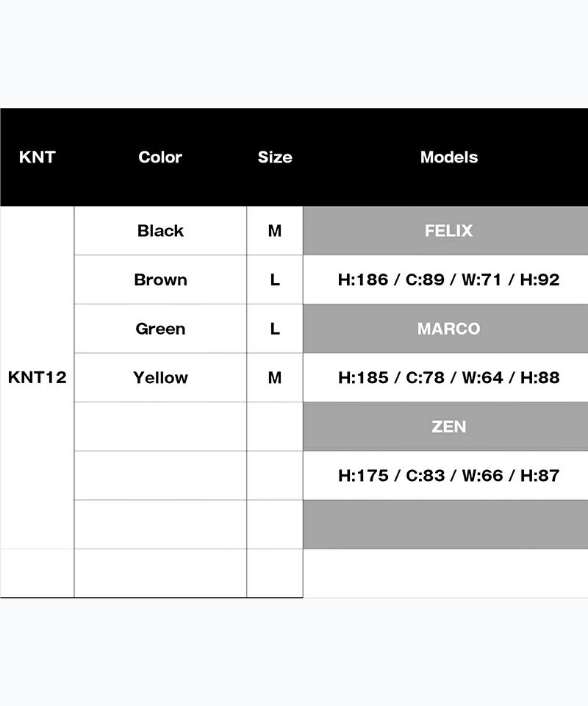Screen dimensions: 588x706
Task: Click the ZEN model name row
Action: click(448, 427)
